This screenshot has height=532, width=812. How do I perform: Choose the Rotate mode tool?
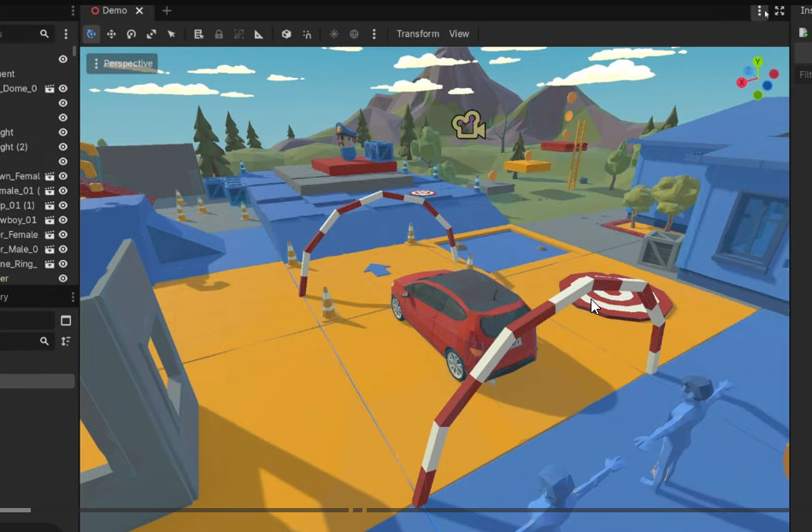tap(132, 34)
